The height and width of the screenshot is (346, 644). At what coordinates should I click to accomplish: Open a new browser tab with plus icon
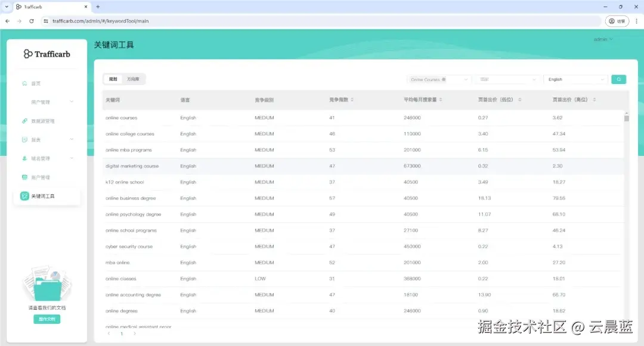click(x=98, y=7)
